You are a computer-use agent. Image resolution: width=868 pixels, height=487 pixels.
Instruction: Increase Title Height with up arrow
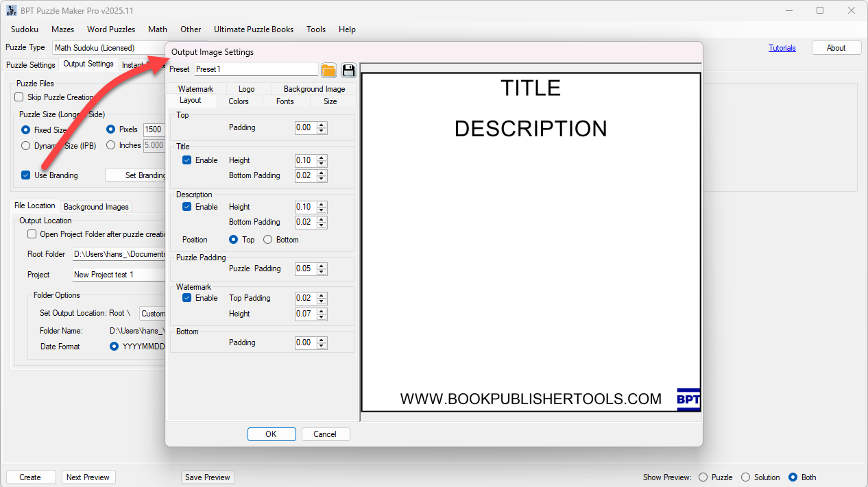click(322, 158)
